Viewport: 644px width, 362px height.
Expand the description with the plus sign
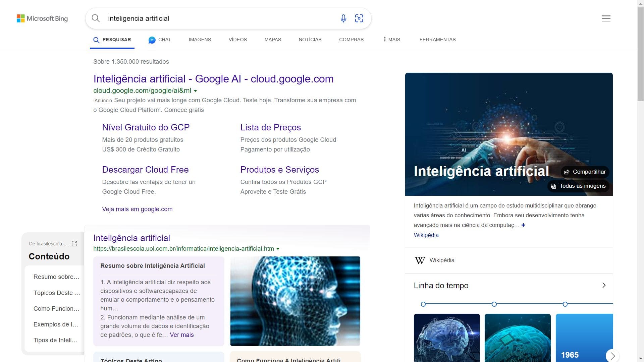[x=523, y=225]
